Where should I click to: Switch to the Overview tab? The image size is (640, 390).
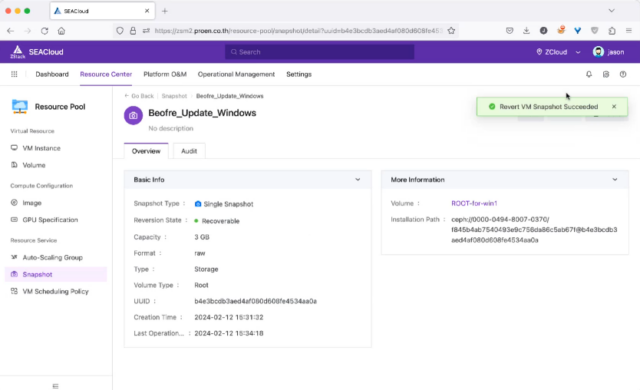point(146,151)
